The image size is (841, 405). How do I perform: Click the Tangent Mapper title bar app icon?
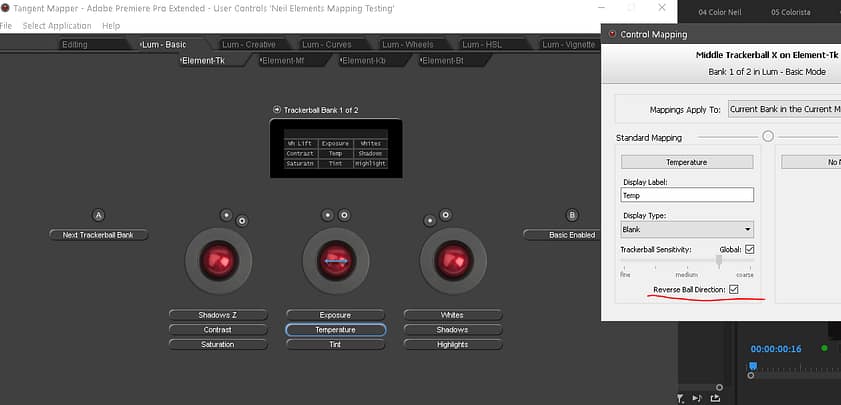[5, 8]
